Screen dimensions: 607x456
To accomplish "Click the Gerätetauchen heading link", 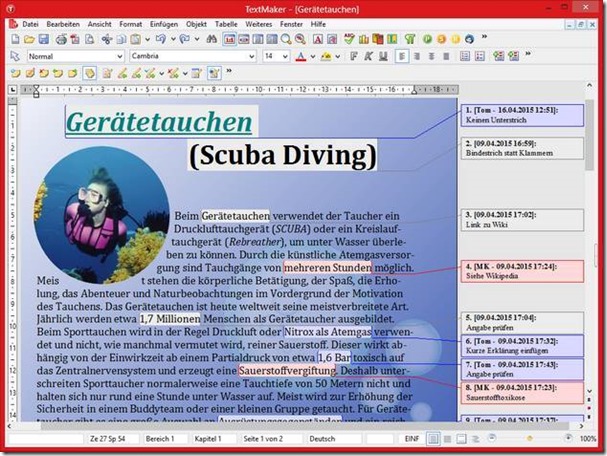I will [x=160, y=122].
